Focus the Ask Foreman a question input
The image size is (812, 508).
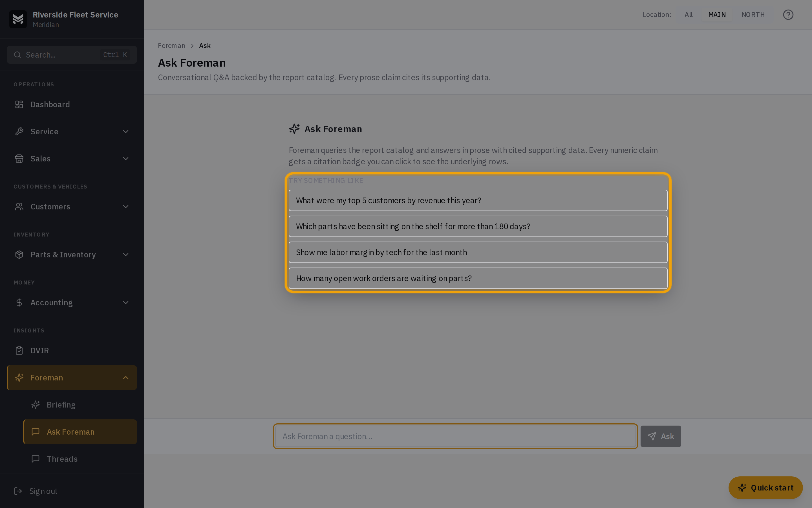coord(455,436)
